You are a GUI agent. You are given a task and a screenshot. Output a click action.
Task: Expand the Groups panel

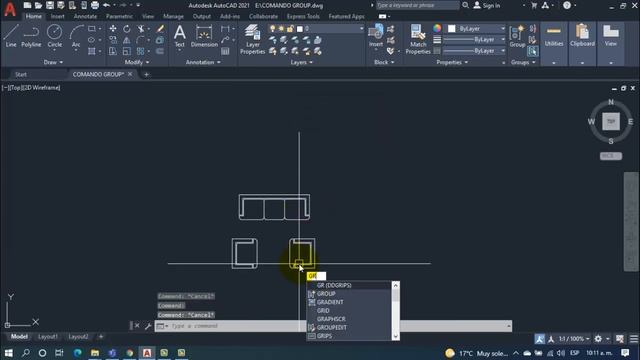tap(523, 62)
